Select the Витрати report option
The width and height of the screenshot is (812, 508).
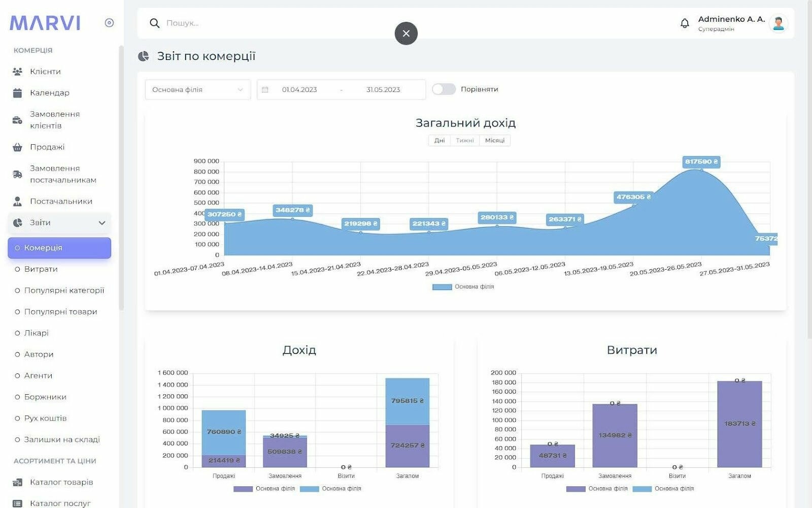(x=41, y=269)
